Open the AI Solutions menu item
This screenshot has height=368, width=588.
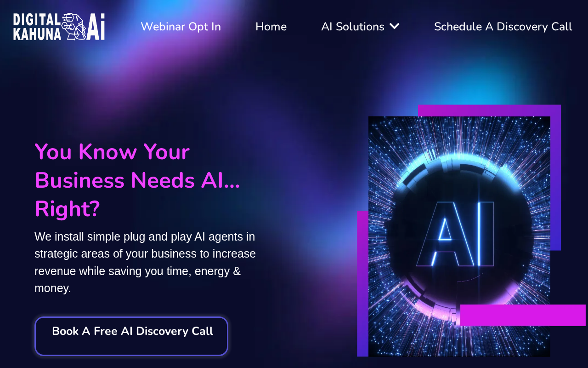[x=353, y=27]
